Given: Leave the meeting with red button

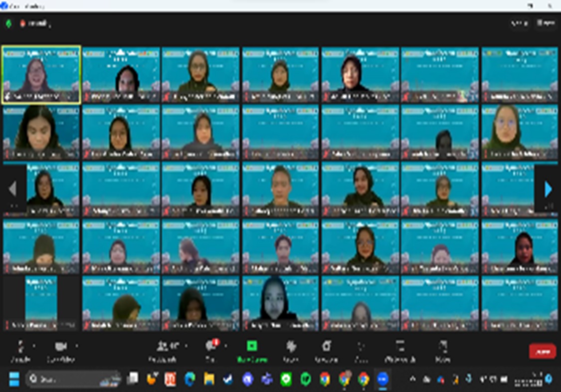Looking at the screenshot, I should pos(542,351).
